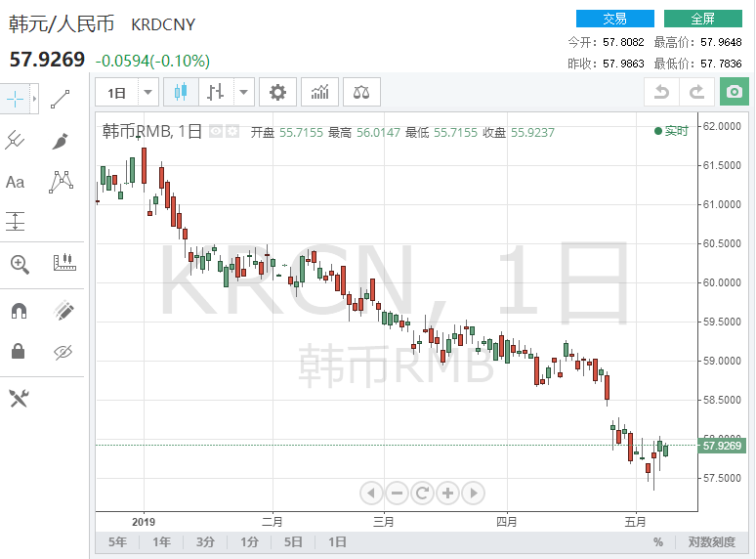Click the 二月 time axis label
The height and width of the screenshot is (559, 756).
tap(273, 522)
